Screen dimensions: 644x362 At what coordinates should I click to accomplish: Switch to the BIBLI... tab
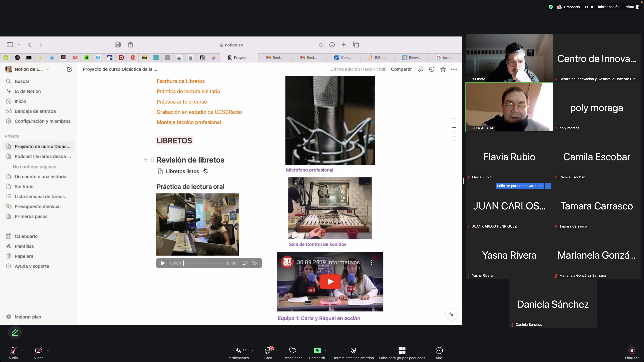[377, 58]
